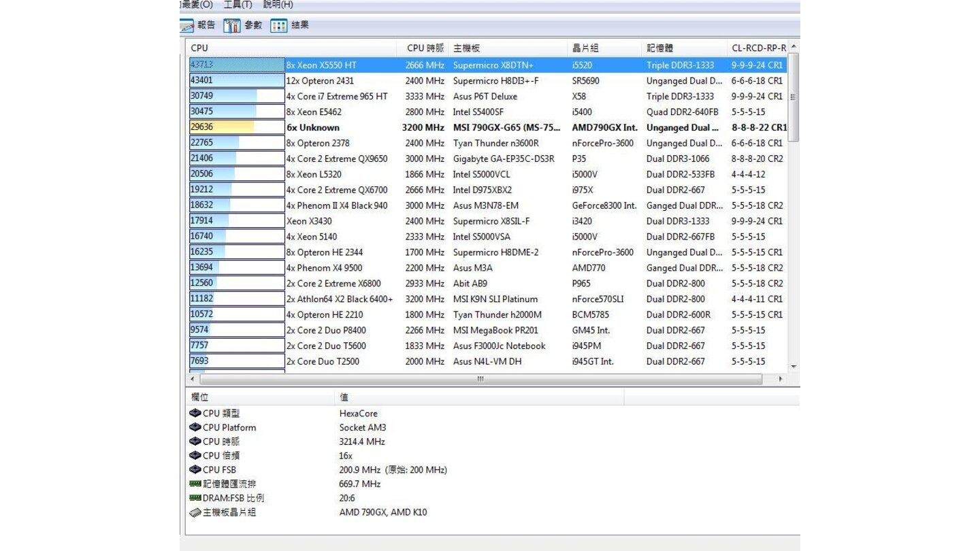This screenshot has height=551, width=980.
Task: Click the 43401 score bar
Action: [237, 80]
